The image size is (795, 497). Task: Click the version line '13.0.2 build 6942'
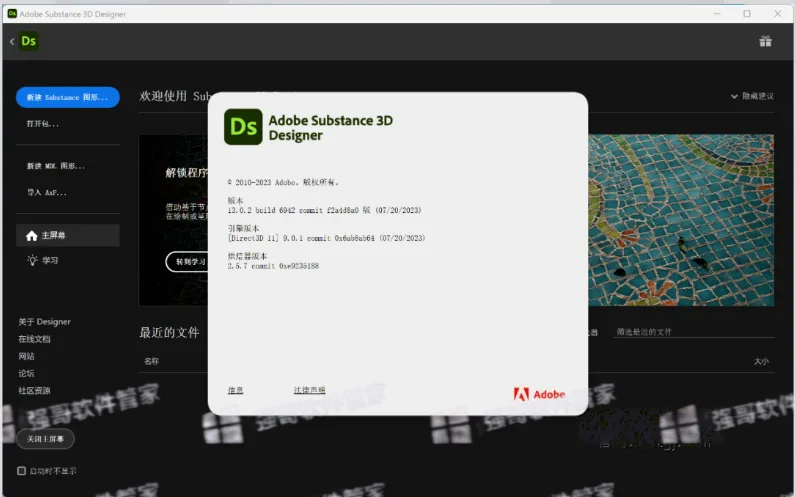click(x=324, y=210)
